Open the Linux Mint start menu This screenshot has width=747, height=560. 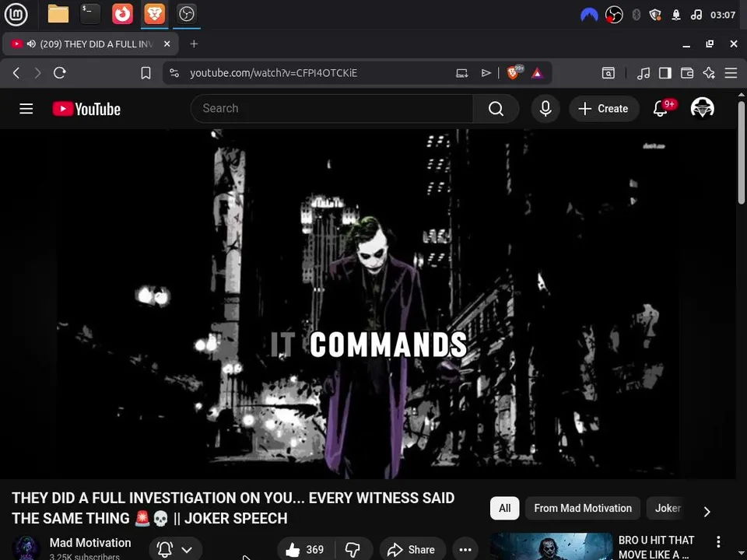point(16,14)
